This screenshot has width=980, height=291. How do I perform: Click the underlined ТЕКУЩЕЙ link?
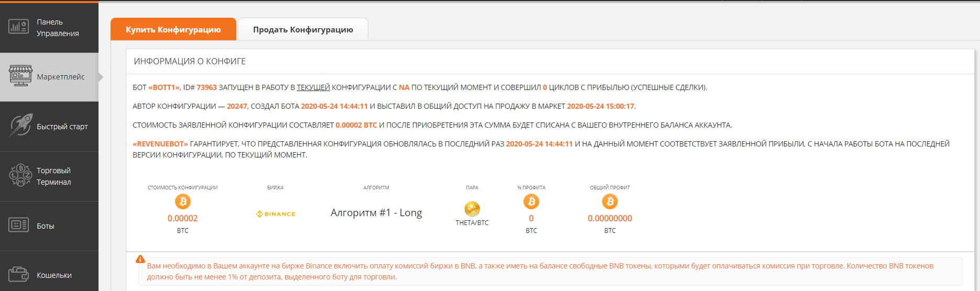[313, 87]
